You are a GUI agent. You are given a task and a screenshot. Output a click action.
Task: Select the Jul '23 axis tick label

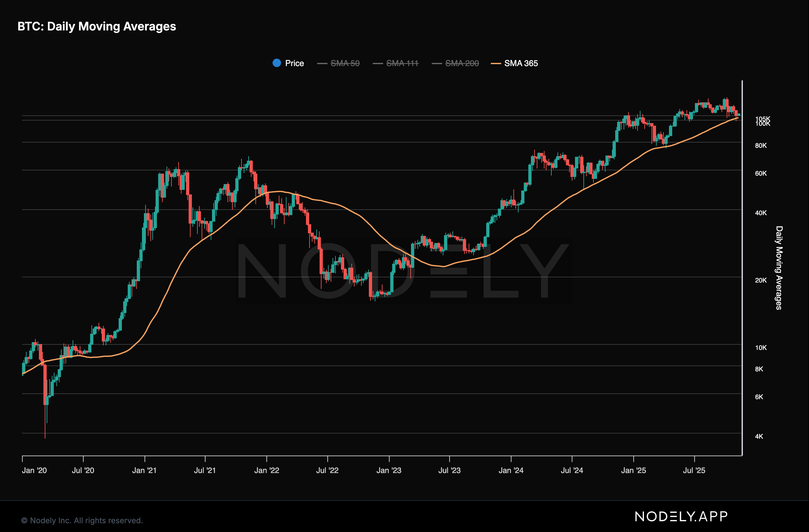(x=449, y=470)
